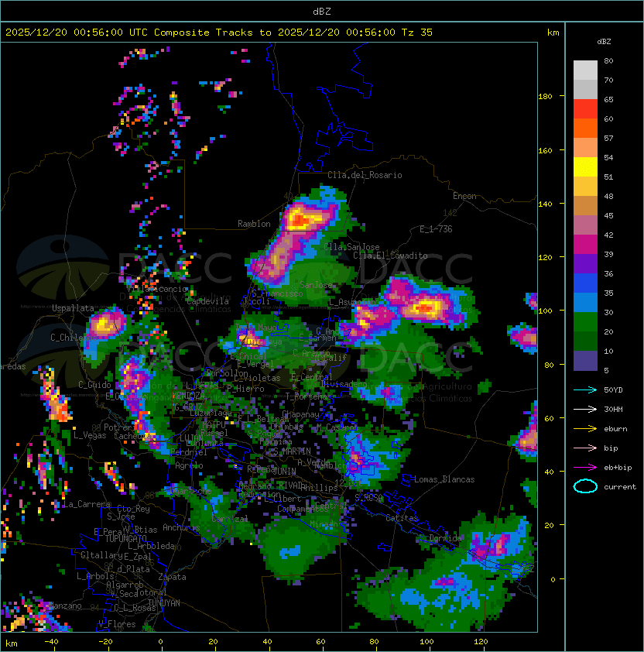This screenshot has width=644, height=652.
Task: Click the 'current' legend label text
Action: coord(620,487)
